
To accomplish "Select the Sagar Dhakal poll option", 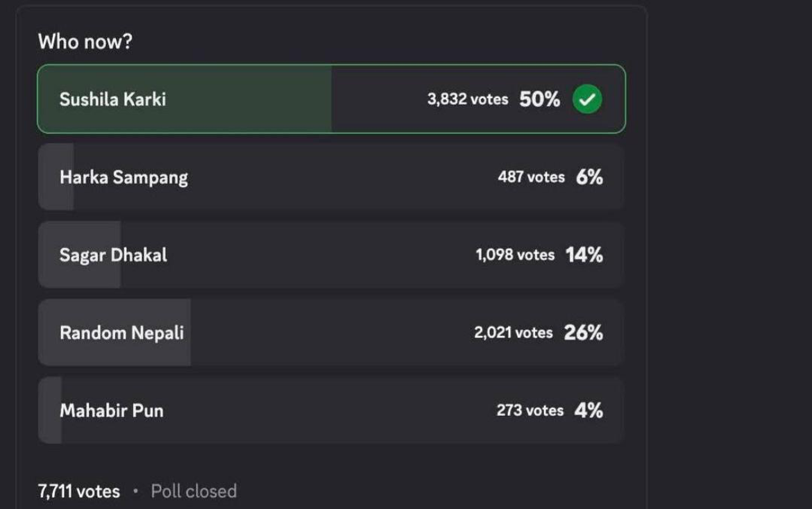I will click(x=332, y=254).
